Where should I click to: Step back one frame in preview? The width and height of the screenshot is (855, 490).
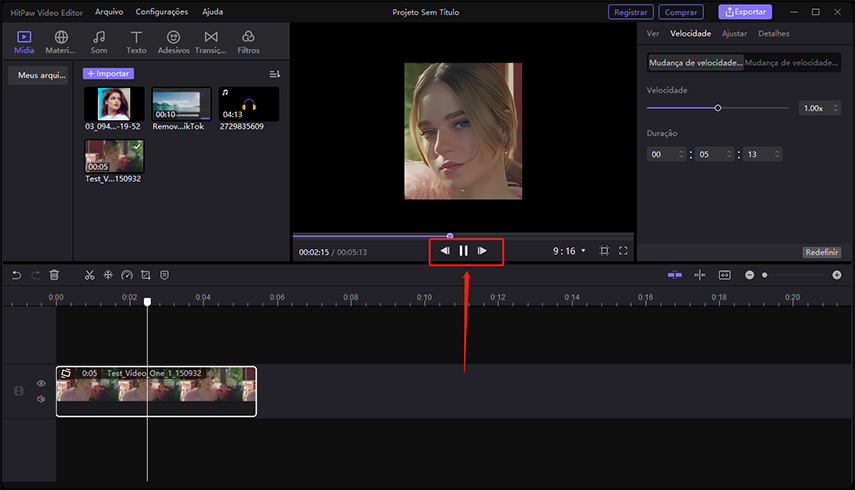pyautogui.click(x=445, y=251)
